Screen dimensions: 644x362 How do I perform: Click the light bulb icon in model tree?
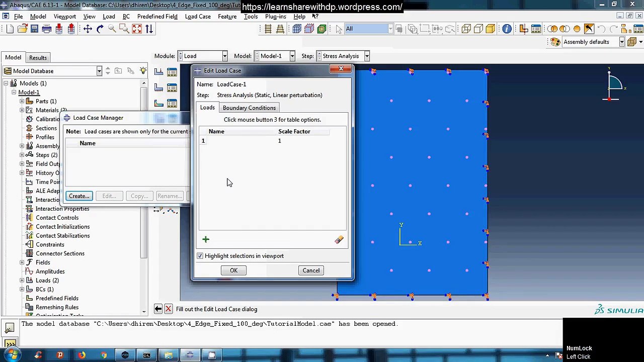[143, 71]
